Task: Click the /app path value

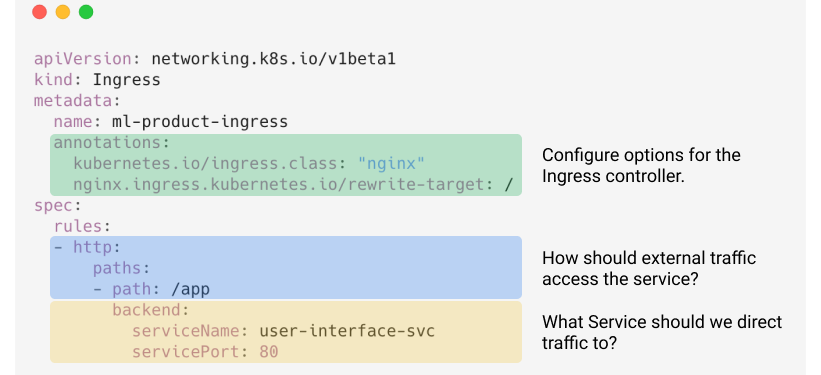Action: pos(190,290)
